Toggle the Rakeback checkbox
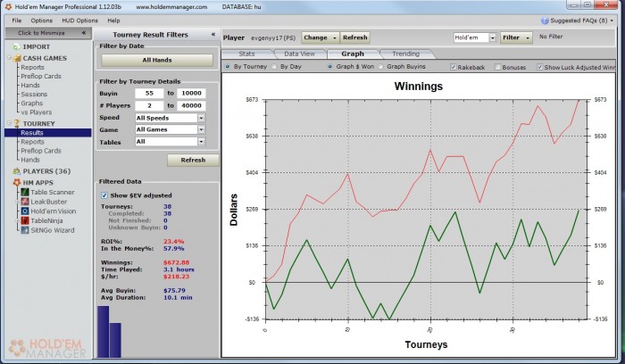Viewport: 625px width, 364px height. 454,67
